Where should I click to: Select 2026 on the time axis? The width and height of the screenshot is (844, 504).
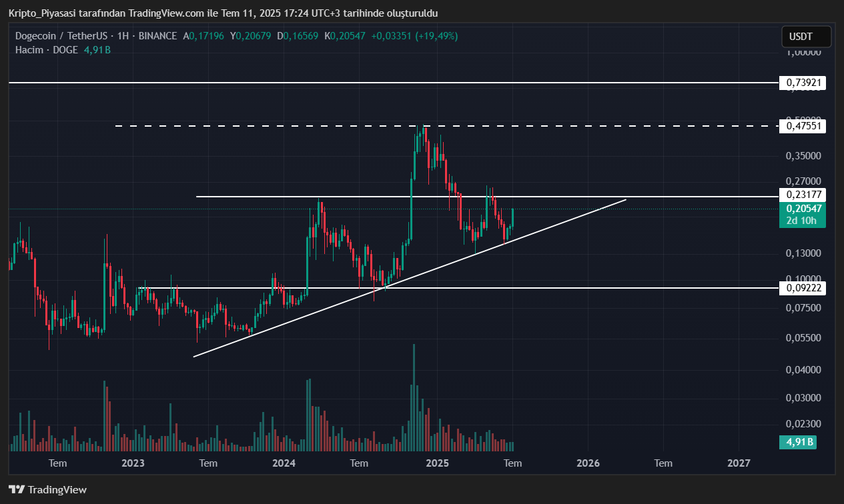[588, 463]
